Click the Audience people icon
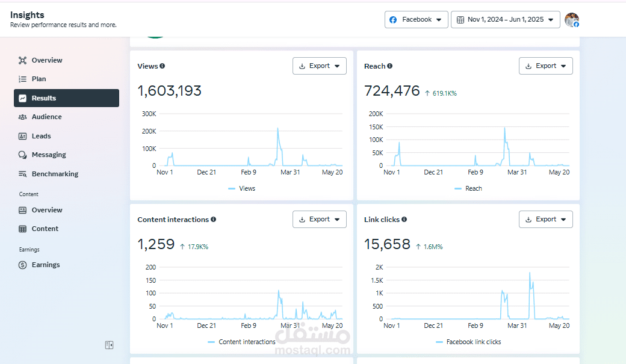 coord(22,117)
